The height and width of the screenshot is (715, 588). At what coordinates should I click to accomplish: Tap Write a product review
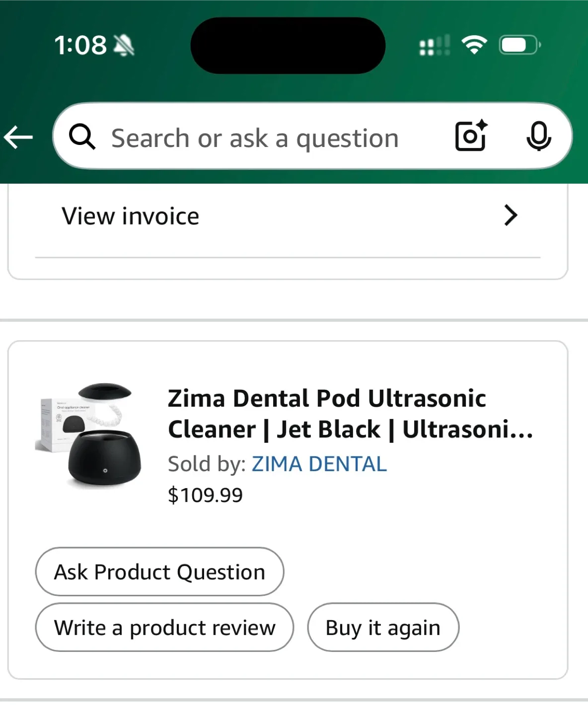(164, 627)
